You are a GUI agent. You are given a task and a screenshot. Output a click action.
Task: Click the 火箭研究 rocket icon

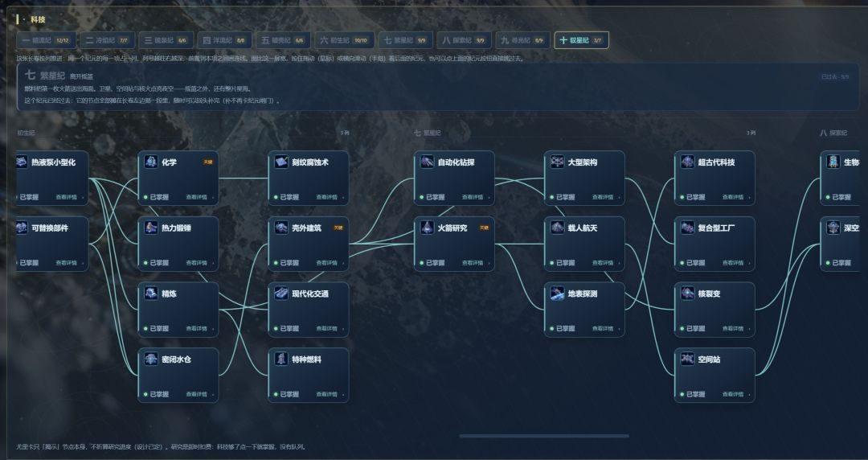pyautogui.click(x=427, y=228)
